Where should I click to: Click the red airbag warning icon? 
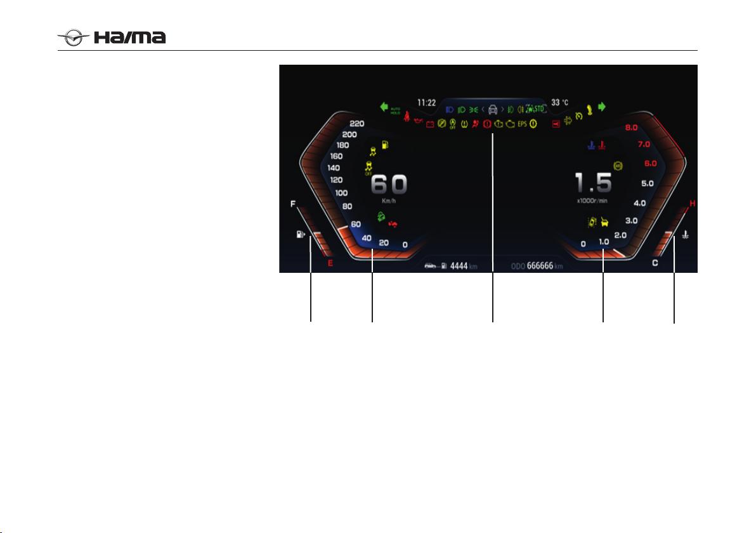[476, 124]
